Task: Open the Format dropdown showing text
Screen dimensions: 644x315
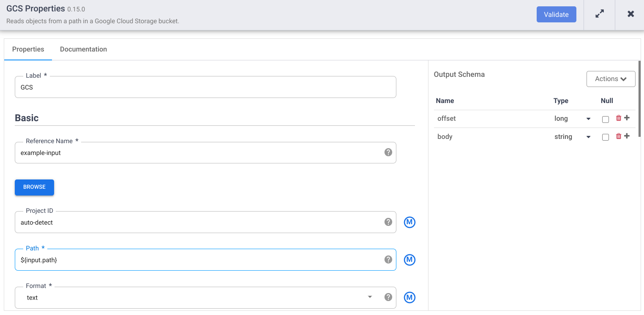Action: [199, 298]
